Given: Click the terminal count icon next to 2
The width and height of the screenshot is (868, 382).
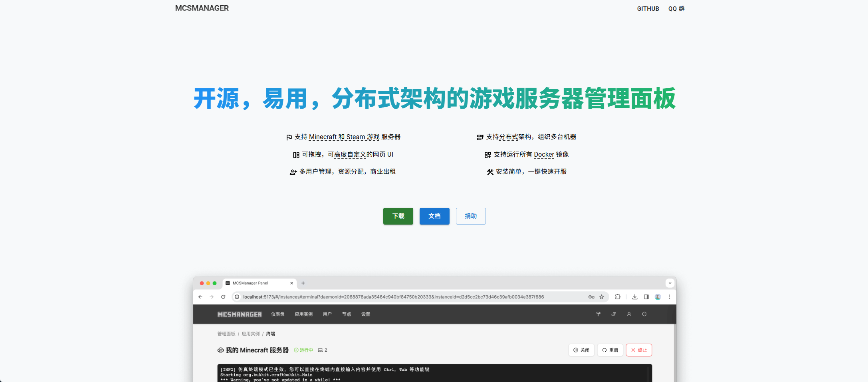Looking at the screenshot, I should 320,350.
